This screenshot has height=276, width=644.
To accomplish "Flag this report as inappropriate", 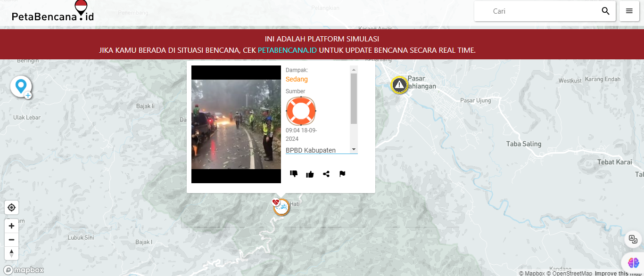I will pos(342,174).
